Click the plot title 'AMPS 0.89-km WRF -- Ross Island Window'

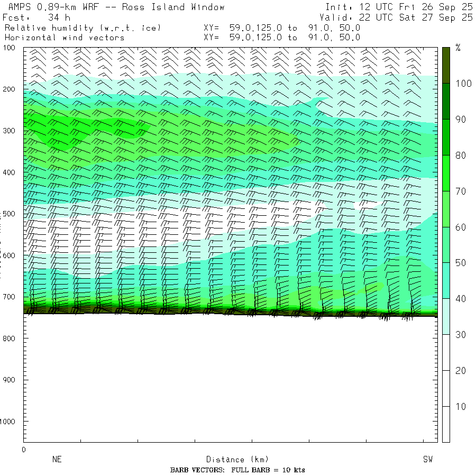(x=116, y=7)
